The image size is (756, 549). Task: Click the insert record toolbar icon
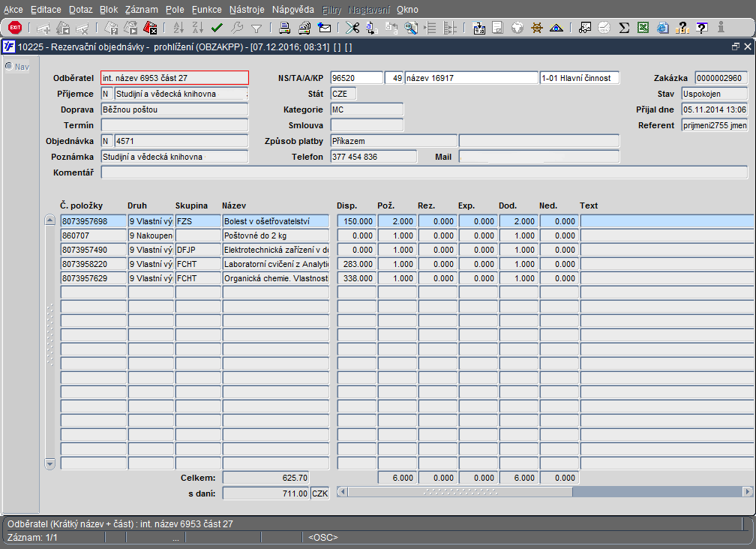(x=43, y=28)
